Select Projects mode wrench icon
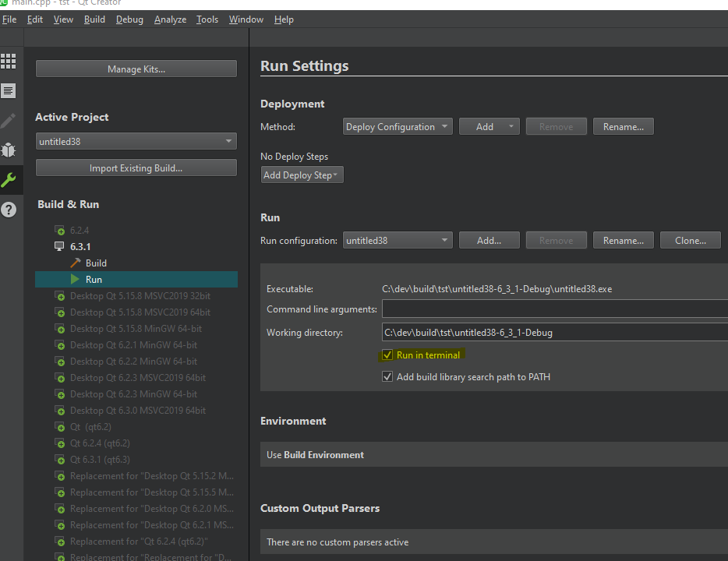 point(9,180)
